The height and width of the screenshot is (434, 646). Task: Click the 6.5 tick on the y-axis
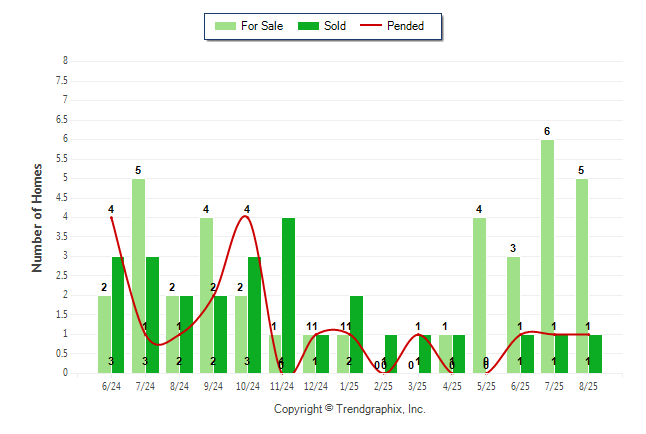coord(62,120)
